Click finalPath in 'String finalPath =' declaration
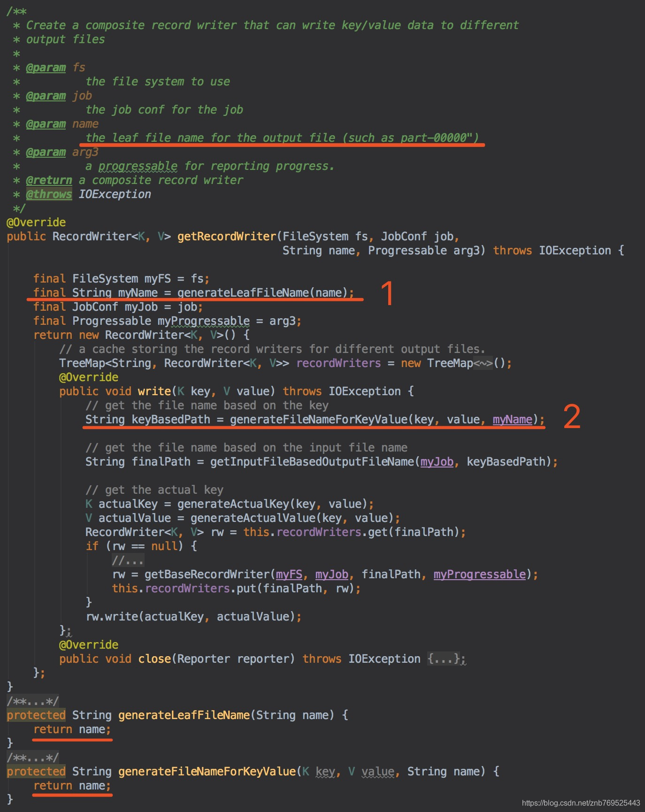645x812 pixels. tap(161, 462)
